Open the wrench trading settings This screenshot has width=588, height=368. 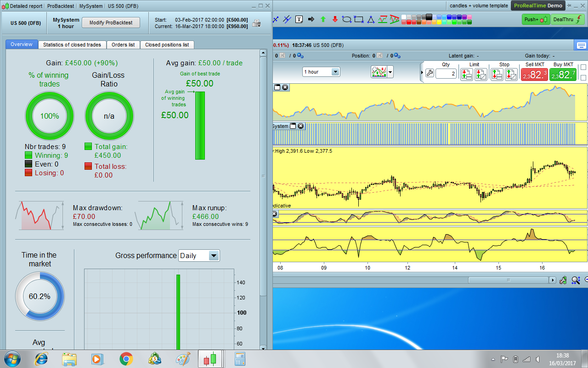430,73
